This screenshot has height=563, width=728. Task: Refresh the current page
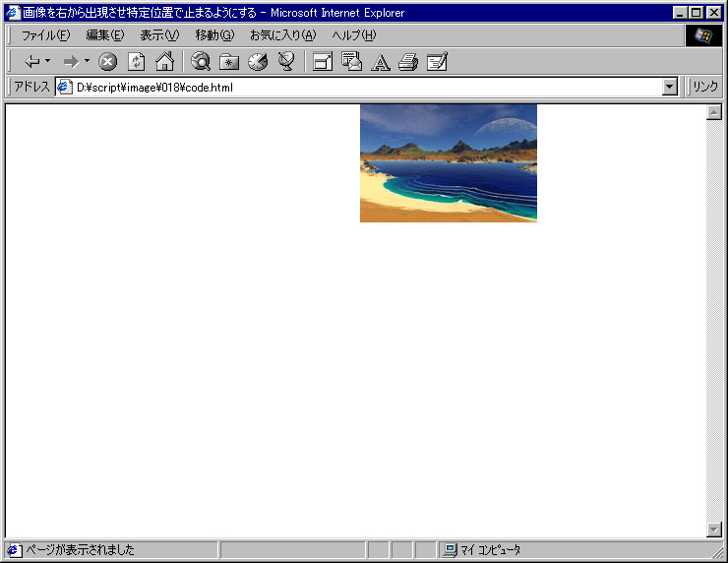pyautogui.click(x=137, y=61)
